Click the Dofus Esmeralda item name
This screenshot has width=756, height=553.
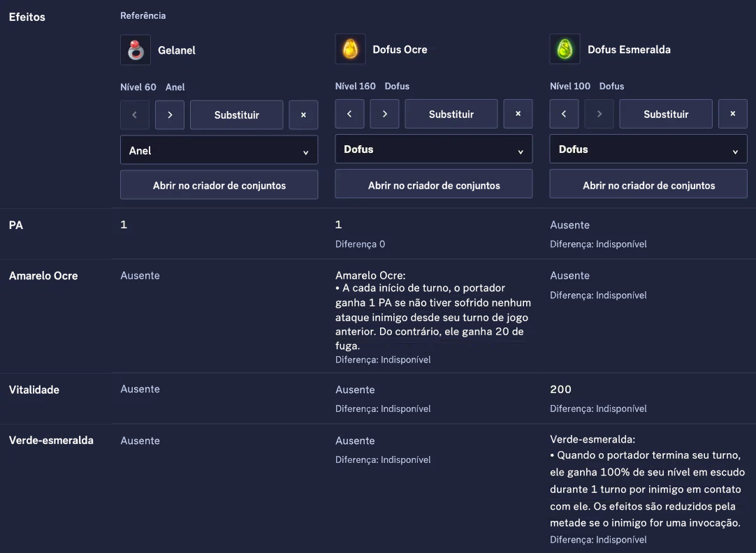[629, 49]
